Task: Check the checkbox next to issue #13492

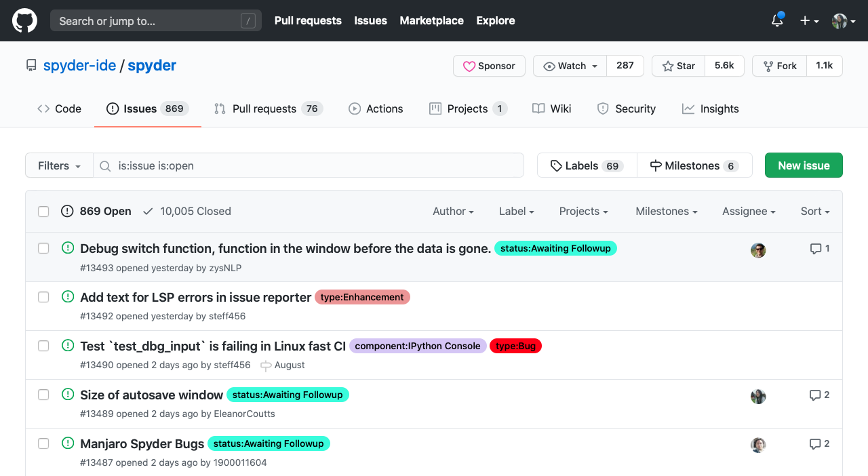Action: pos(43,297)
